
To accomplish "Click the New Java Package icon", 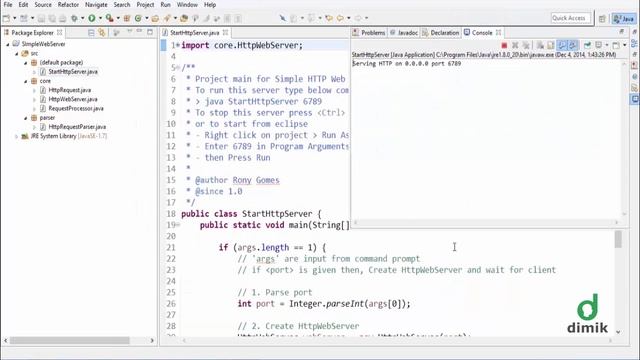I will tap(127, 18).
